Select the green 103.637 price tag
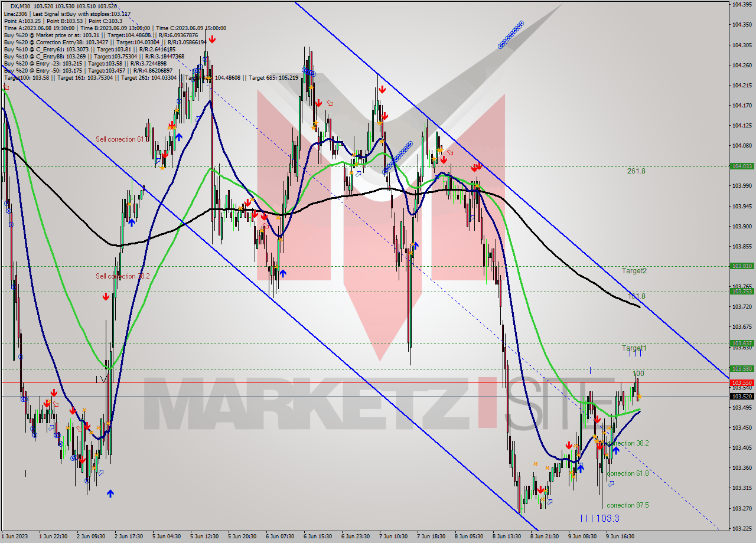 click(742, 343)
